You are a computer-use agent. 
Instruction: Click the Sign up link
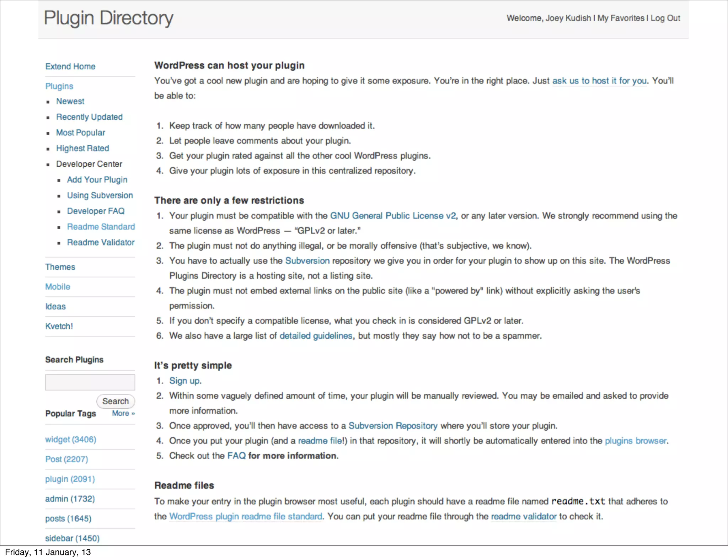(x=185, y=381)
